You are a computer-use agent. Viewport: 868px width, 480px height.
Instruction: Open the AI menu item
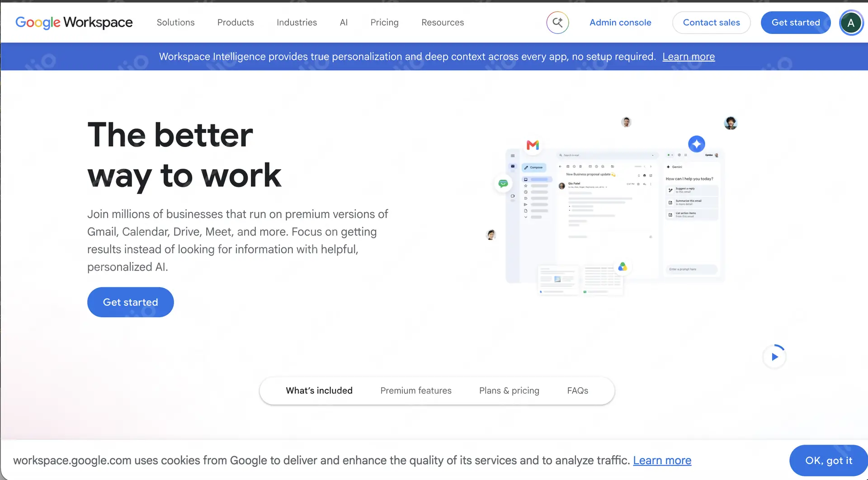(344, 23)
